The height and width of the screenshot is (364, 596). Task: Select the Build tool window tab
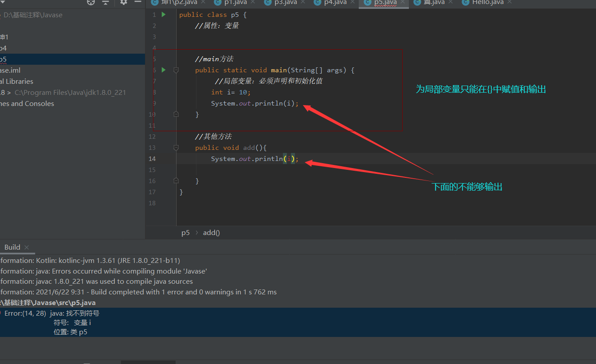tap(12, 247)
